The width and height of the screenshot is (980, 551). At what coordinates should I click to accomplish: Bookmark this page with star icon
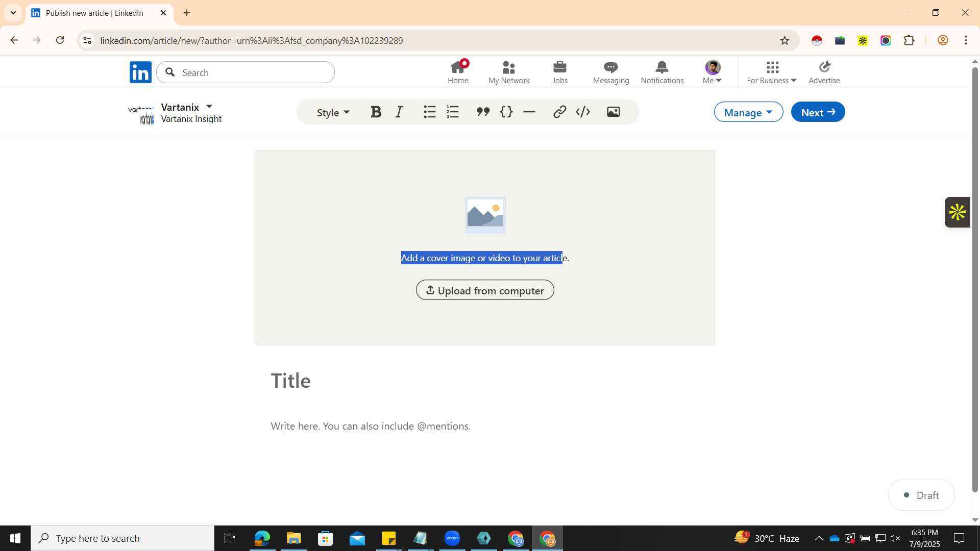(x=785, y=40)
